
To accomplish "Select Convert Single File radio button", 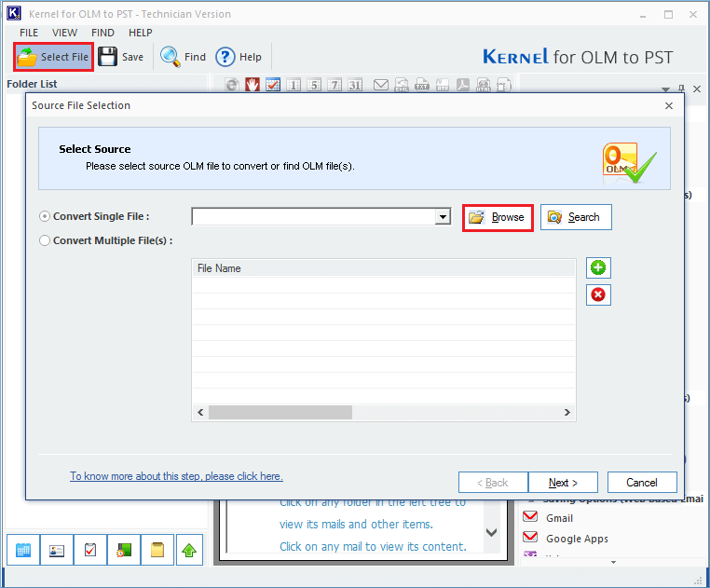I will point(45,216).
